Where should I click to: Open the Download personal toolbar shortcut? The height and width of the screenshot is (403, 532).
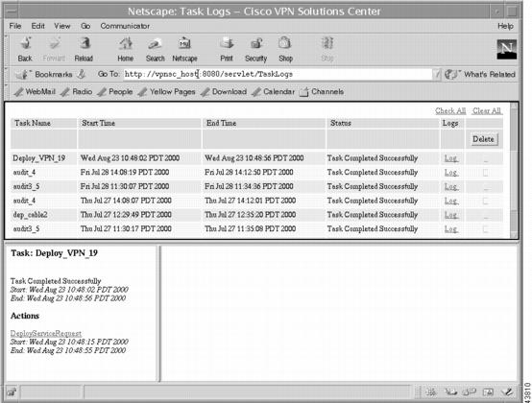tap(224, 91)
